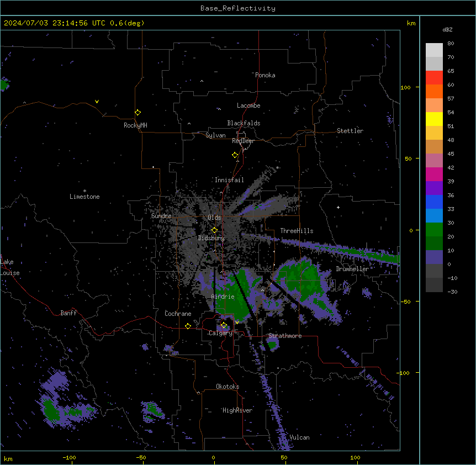Viewport: 476px width, 465px height.
Task: Click the -50 tick on the bottom axis
Action: click(x=141, y=457)
